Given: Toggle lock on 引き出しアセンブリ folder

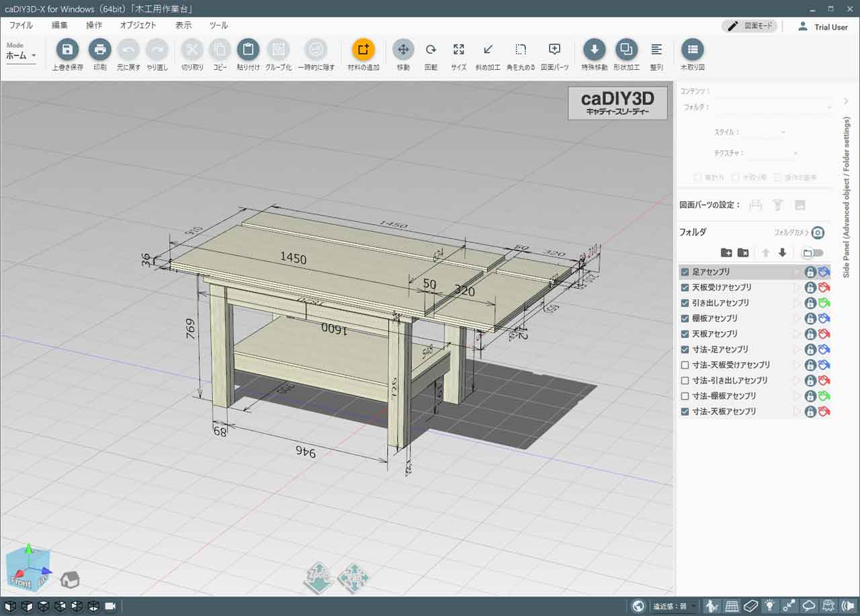Looking at the screenshot, I should click(810, 303).
